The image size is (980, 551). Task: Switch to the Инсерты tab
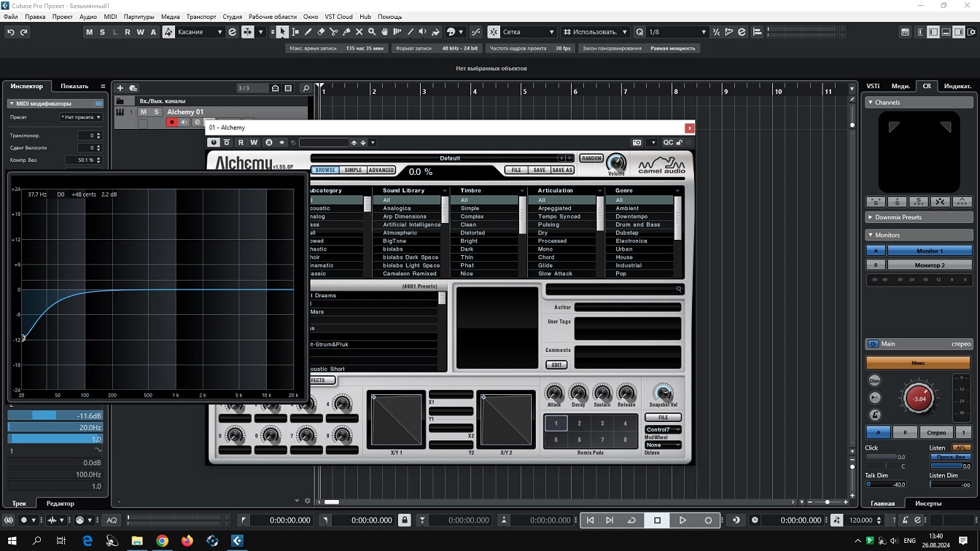tap(928, 504)
